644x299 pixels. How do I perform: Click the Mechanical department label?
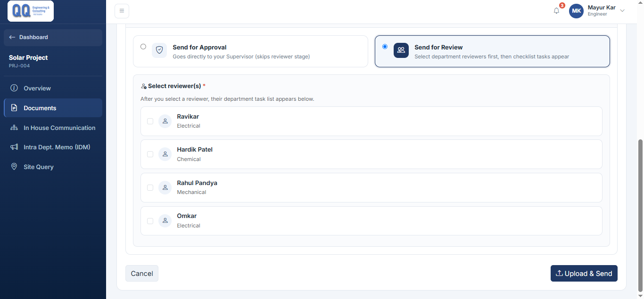[x=191, y=192]
